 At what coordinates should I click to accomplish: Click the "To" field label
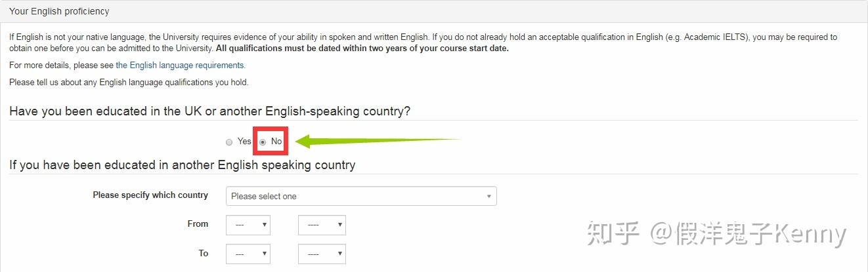pyautogui.click(x=204, y=254)
